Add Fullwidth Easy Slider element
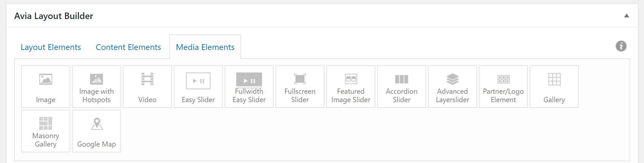Viewport: 644px width, 163px height. (x=249, y=87)
